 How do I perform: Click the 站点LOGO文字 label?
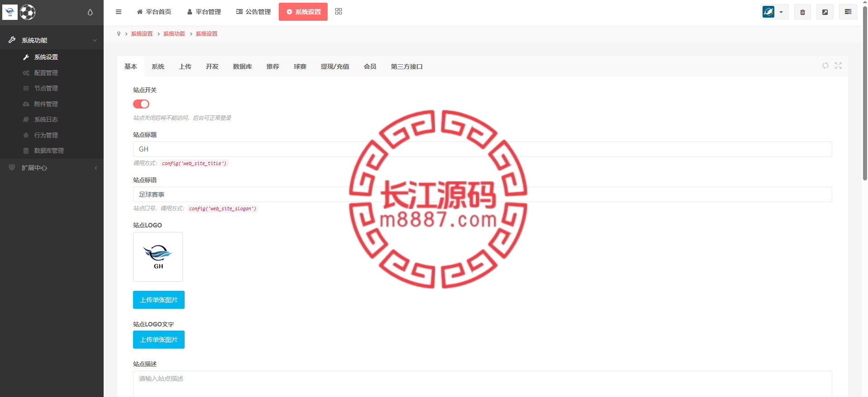153,324
